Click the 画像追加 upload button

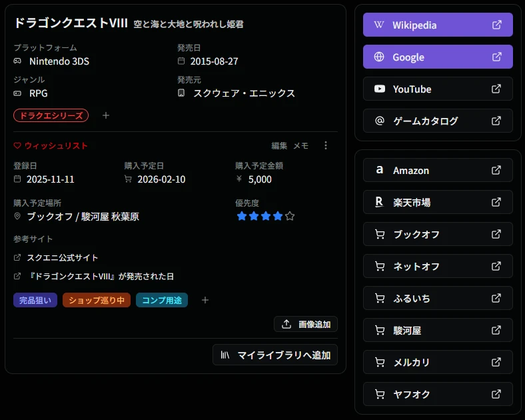306,324
